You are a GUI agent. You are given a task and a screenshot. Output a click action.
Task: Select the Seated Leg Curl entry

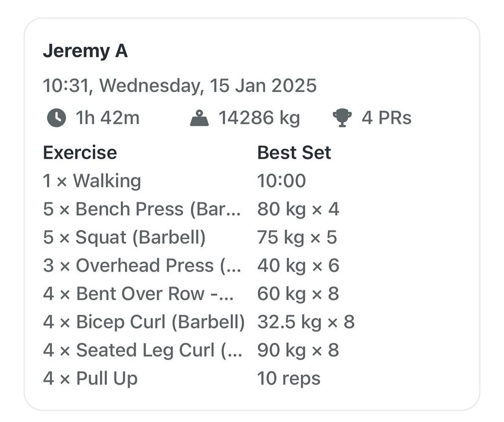tap(142, 350)
